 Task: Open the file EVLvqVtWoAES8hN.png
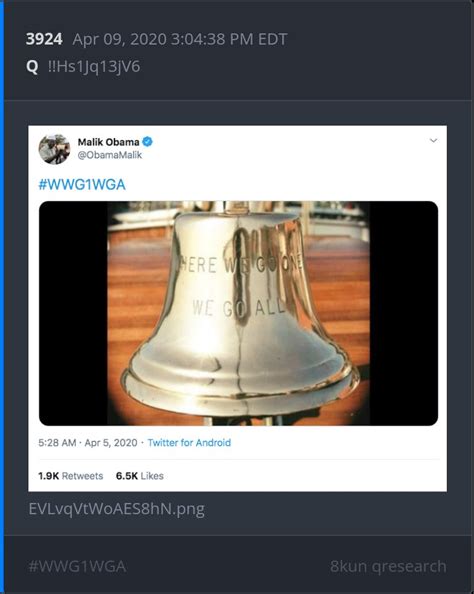point(117,509)
